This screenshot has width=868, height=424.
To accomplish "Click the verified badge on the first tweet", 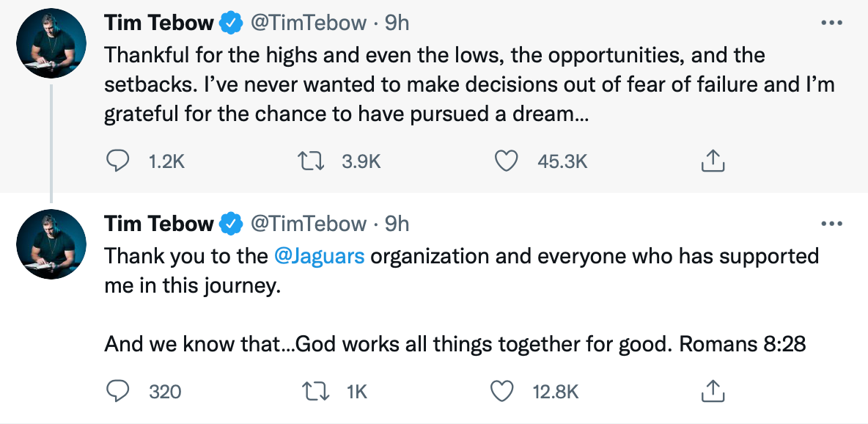I will click(x=232, y=23).
